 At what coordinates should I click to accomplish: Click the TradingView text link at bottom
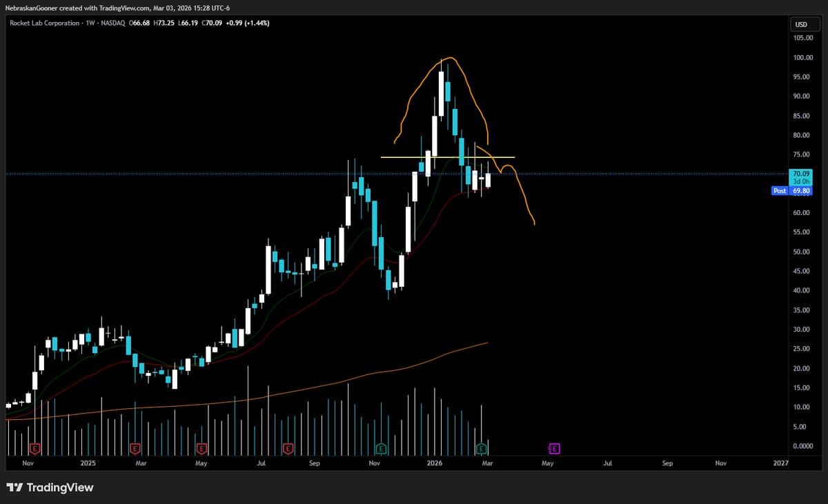pos(60,487)
